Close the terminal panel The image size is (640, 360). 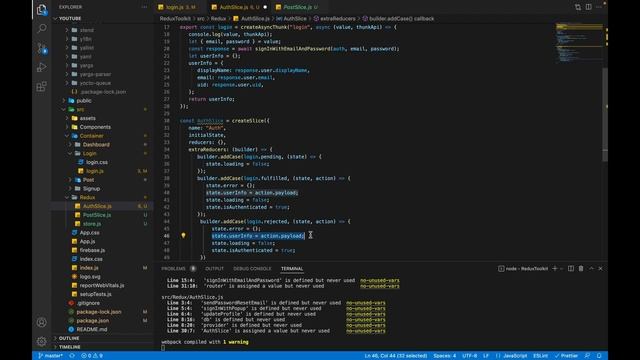600,269
